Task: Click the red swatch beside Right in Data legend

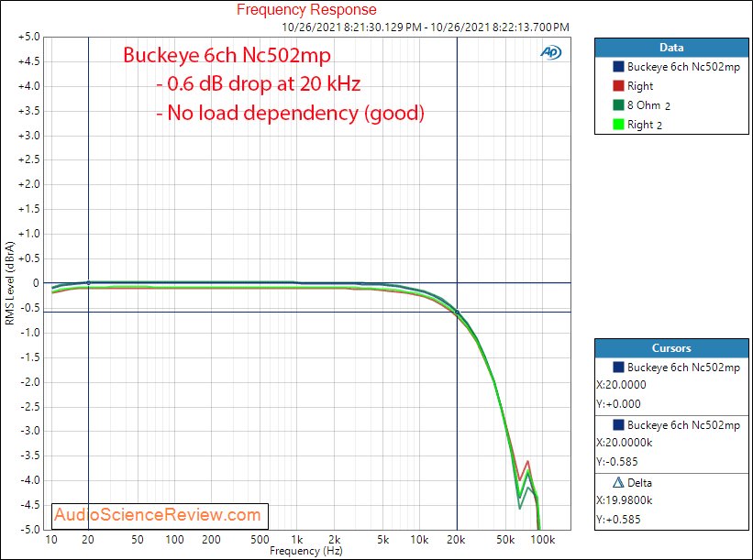Action: click(x=618, y=86)
